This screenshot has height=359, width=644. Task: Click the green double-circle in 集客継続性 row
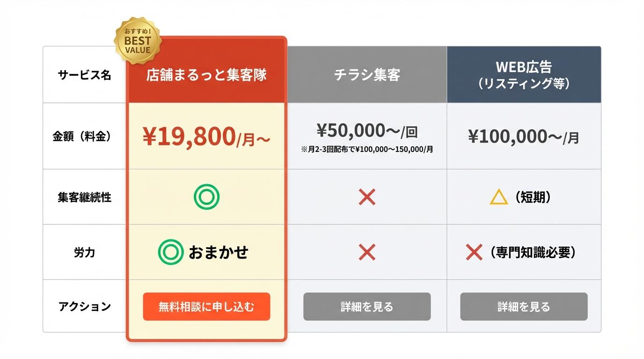pos(206,197)
